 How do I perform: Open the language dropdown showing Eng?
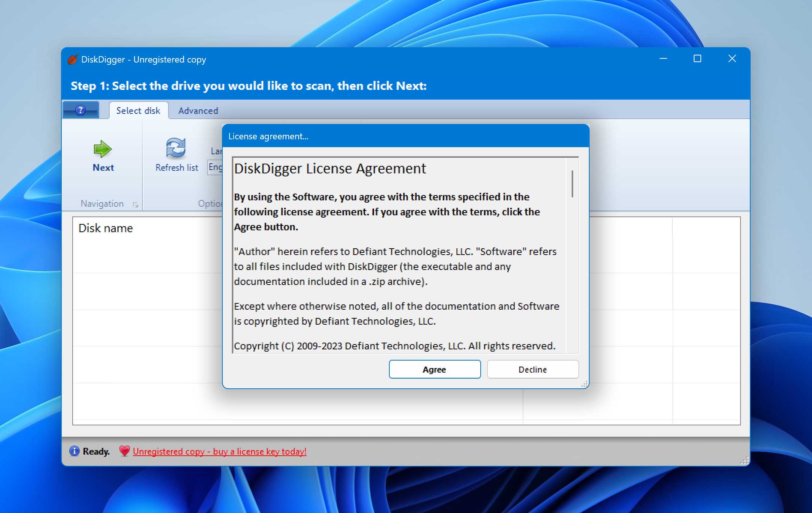tap(215, 167)
